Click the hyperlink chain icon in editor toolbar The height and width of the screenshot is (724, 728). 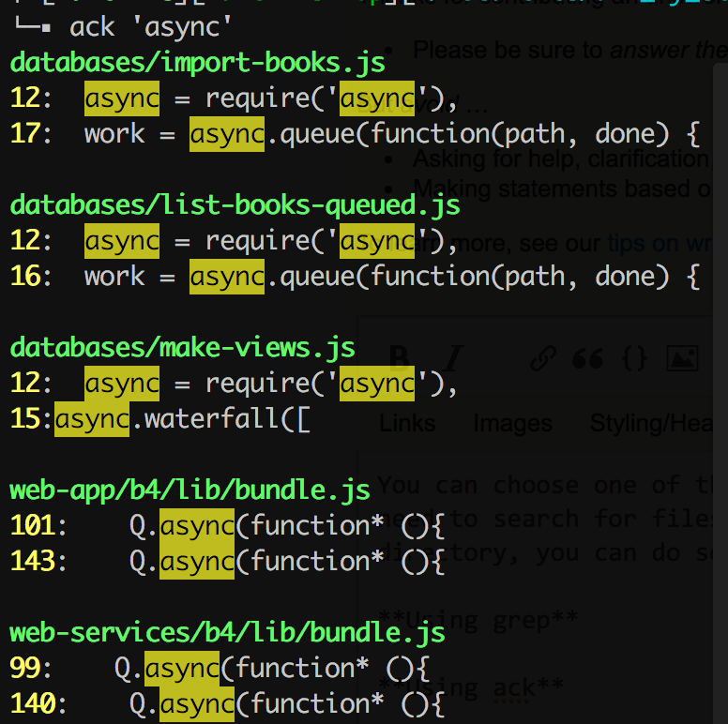[543, 358]
